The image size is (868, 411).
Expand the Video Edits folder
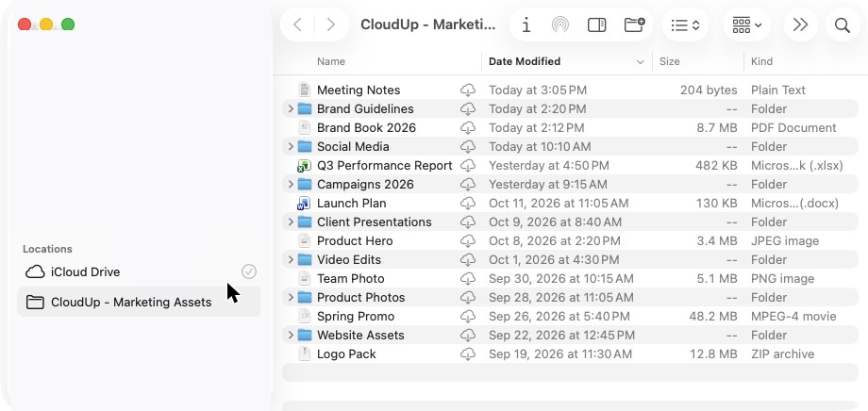pyautogui.click(x=291, y=259)
